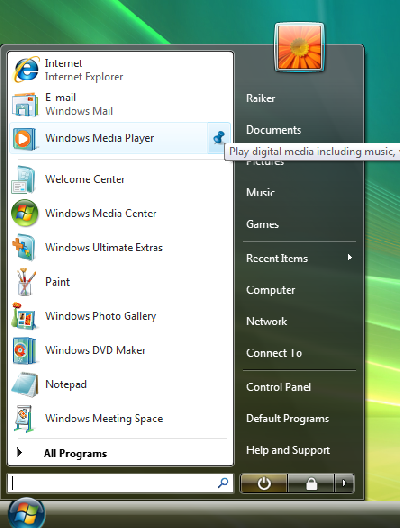The height and width of the screenshot is (528, 400).
Task: Open Notepad using its icon
Action: pos(25,385)
